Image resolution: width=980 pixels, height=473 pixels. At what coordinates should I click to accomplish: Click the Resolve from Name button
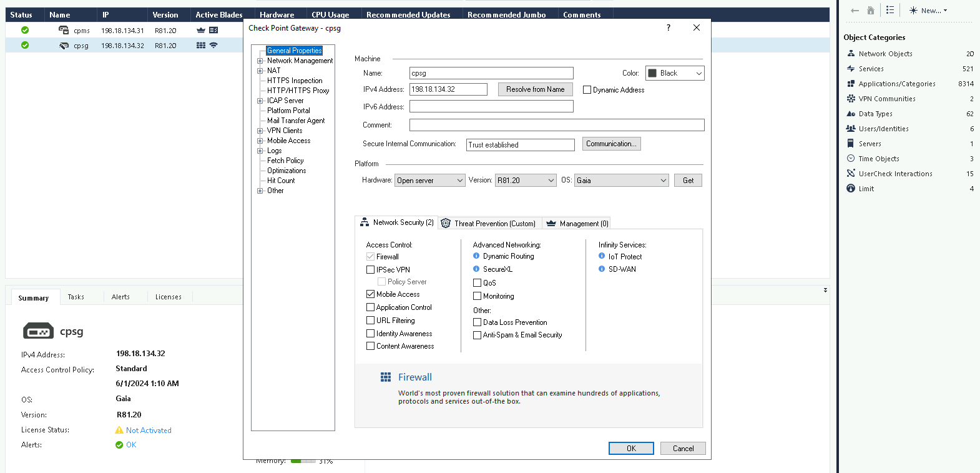tap(535, 89)
